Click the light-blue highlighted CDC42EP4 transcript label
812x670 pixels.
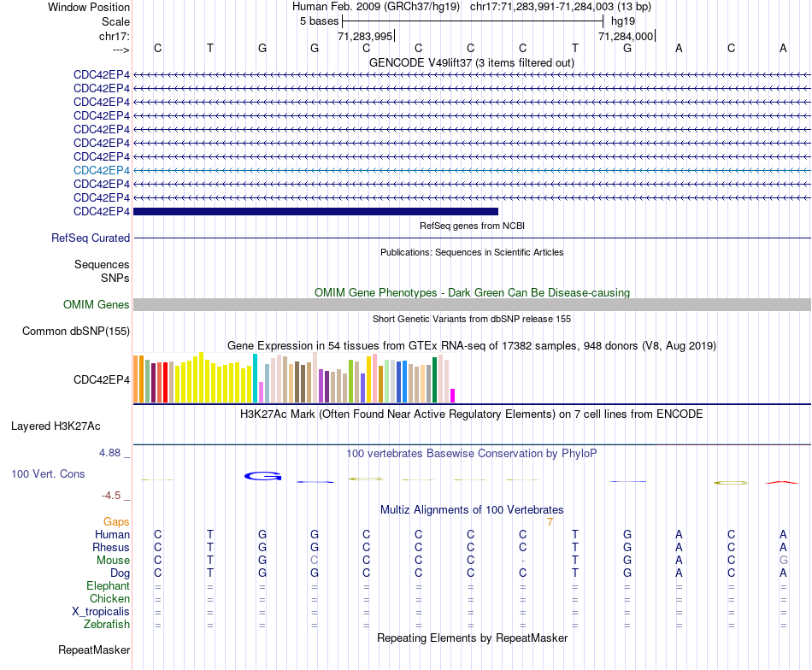(x=102, y=170)
